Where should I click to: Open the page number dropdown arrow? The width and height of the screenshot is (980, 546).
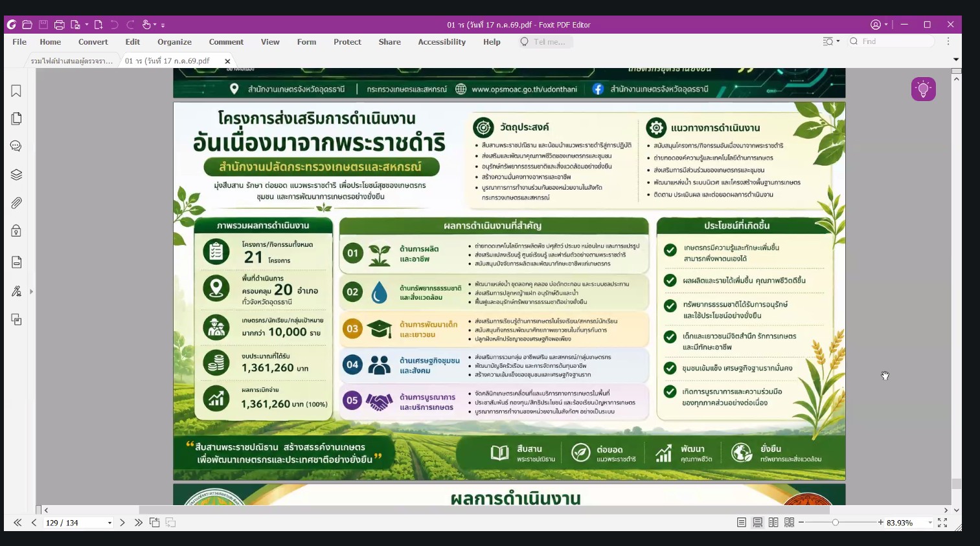click(x=109, y=523)
